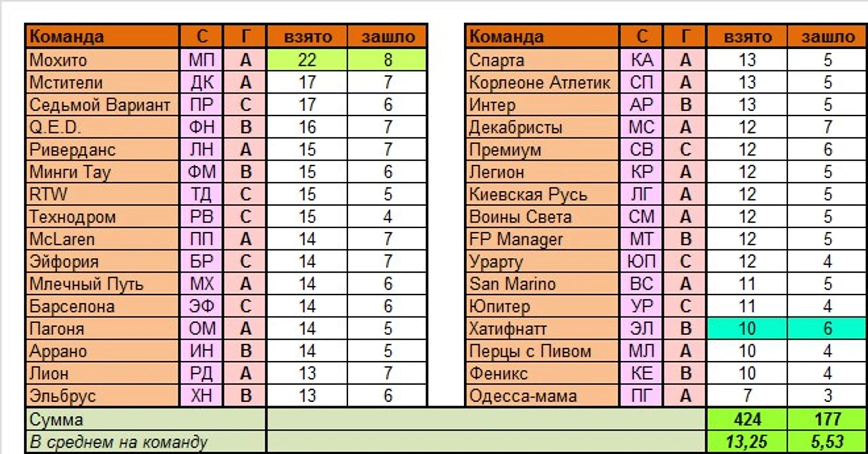This screenshot has height=454, width=868.
Task: Click the Эльбрус team cell
Action: pos(102,396)
